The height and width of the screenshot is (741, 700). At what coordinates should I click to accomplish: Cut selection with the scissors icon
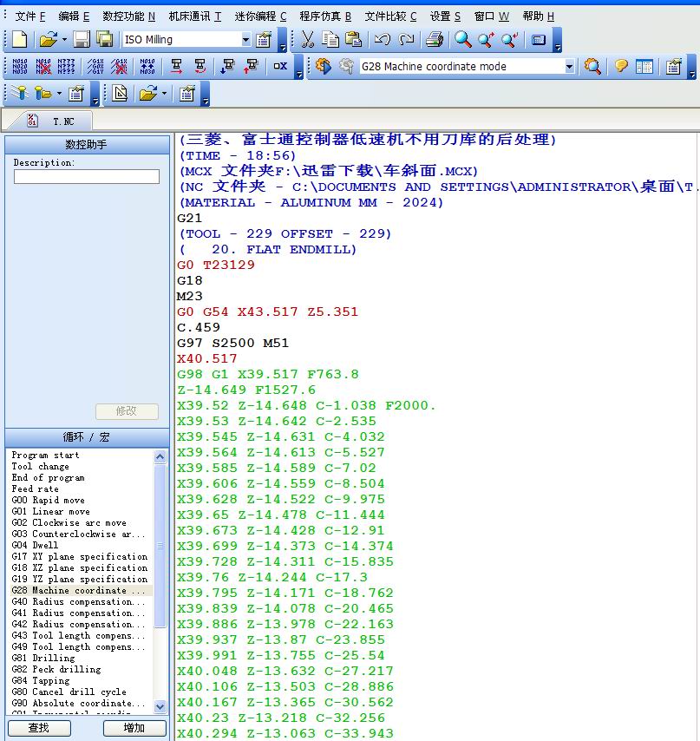(x=307, y=40)
